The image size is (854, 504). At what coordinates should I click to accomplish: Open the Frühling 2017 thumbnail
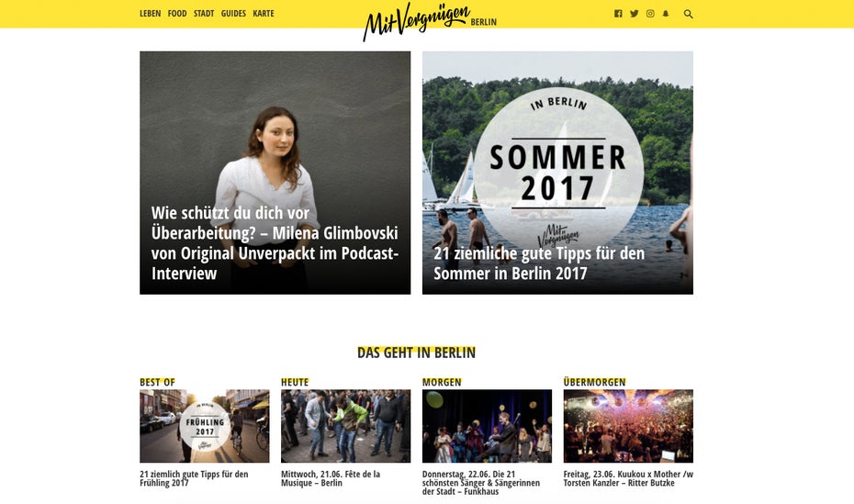tap(204, 426)
